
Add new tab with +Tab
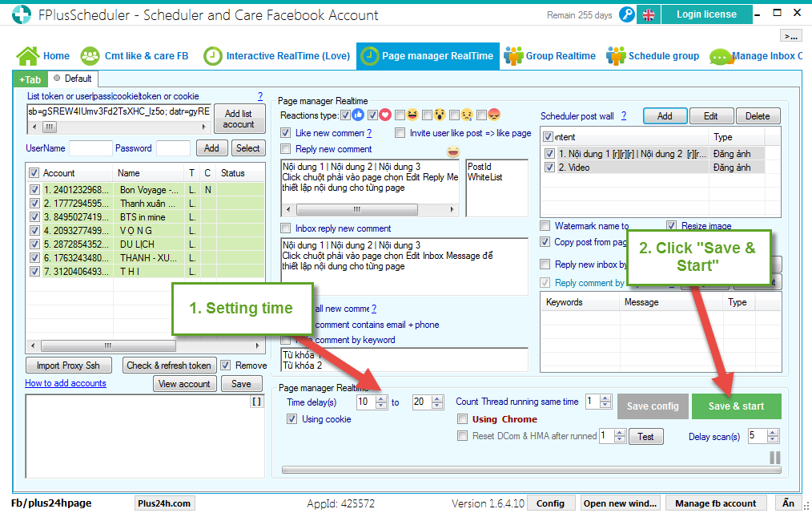point(30,80)
